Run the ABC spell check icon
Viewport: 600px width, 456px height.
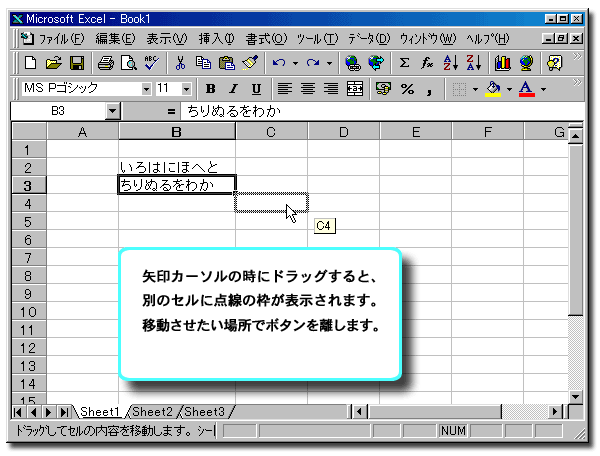coord(152,63)
